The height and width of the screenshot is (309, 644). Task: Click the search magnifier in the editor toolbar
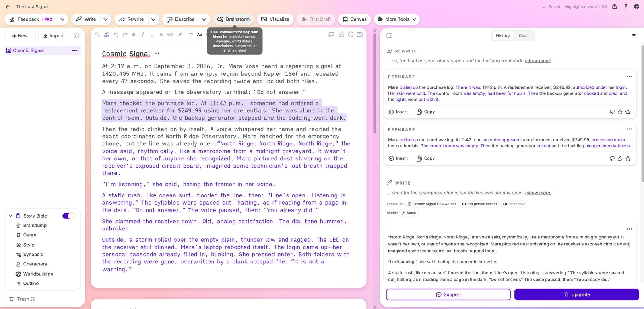97,35
